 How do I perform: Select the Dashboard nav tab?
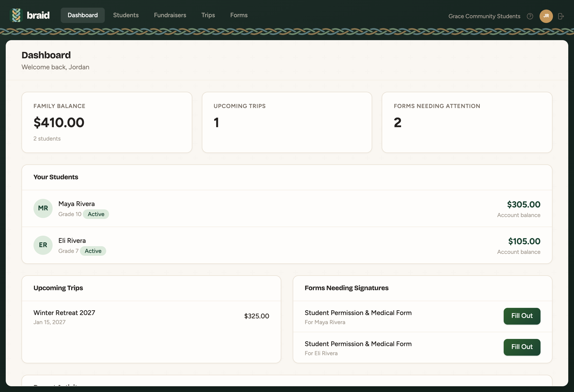tap(83, 15)
